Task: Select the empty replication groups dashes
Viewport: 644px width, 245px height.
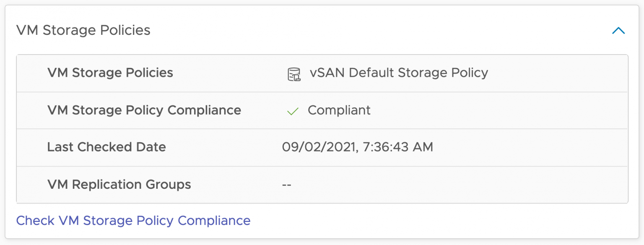Action: [287, 185]
